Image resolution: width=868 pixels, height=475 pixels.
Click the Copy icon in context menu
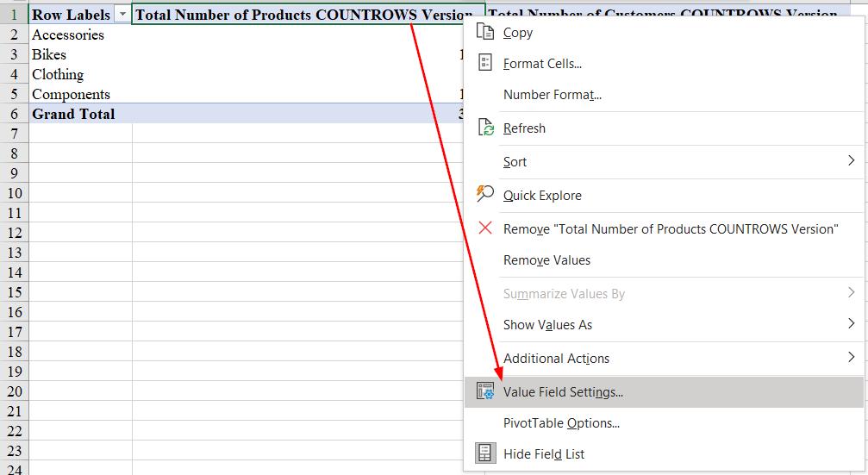485,33
